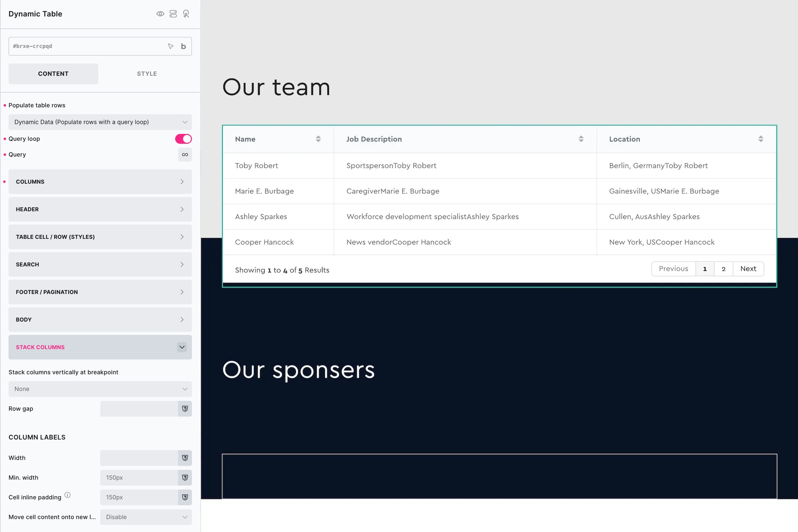Expand the COLUMNS section
Screen dimensions: 798x532
point(100,182)
